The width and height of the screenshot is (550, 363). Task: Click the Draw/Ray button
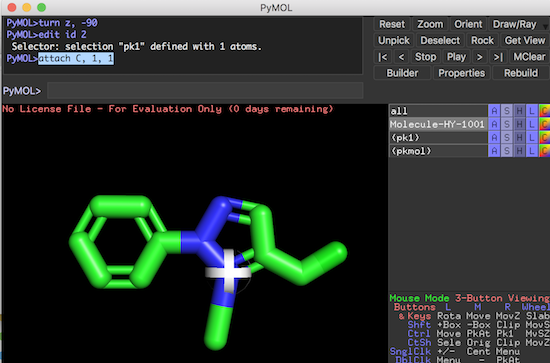pos(514,24)
